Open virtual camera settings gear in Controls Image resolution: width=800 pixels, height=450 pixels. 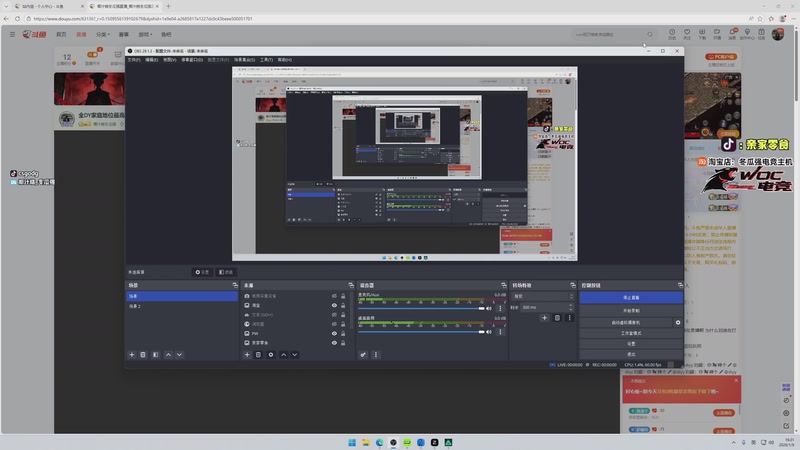[x=678, y=322]
